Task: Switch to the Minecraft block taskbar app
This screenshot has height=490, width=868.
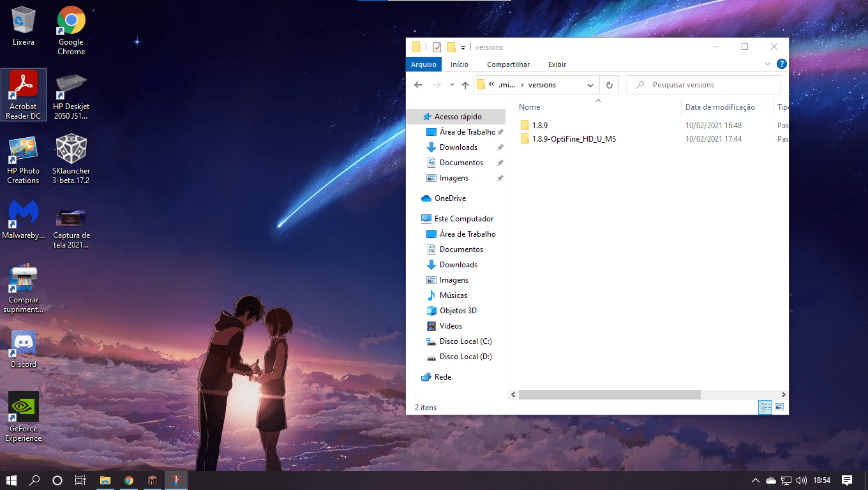Action: click(152, 480)
